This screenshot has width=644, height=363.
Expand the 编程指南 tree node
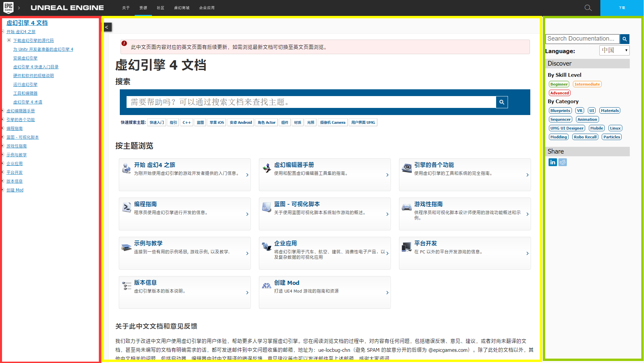click(3, 128)
